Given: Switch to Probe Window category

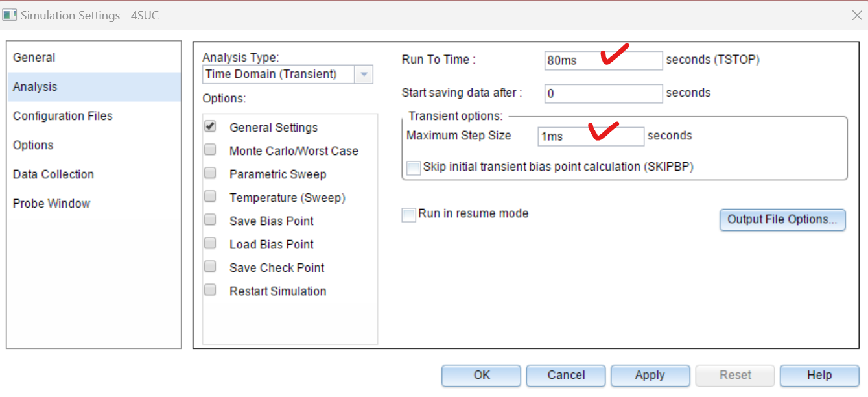Looking at the screenshot, I should tap(94, 204).
